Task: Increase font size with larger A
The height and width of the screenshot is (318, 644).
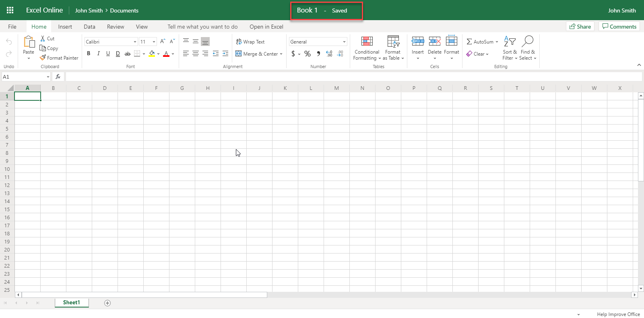Action: click(x=163, y=41)
